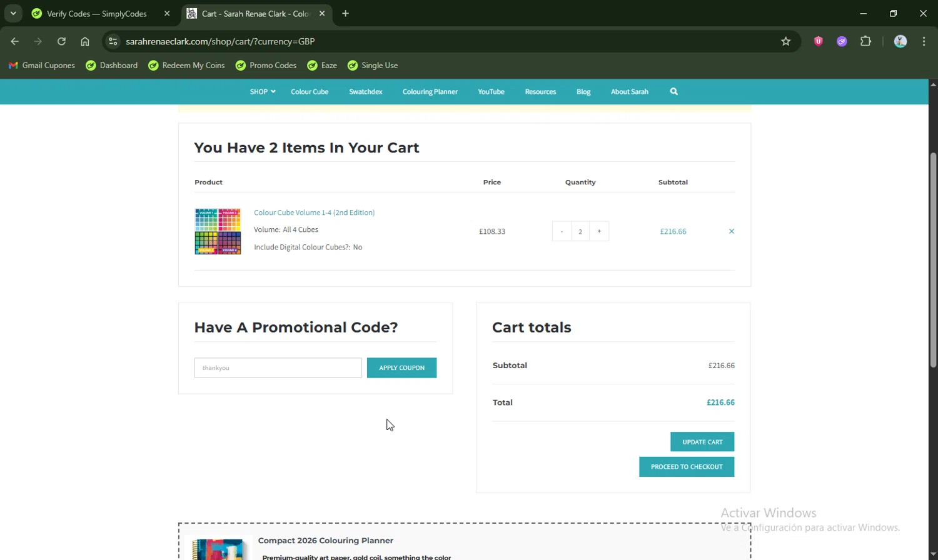Open the Redeem My Coins bookmark
938x560 pixels.
click(x=186, y=65)
